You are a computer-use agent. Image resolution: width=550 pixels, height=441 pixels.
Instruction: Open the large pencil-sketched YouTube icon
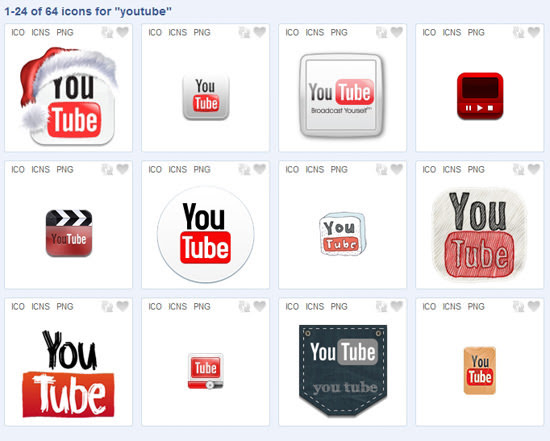(480, 234)
